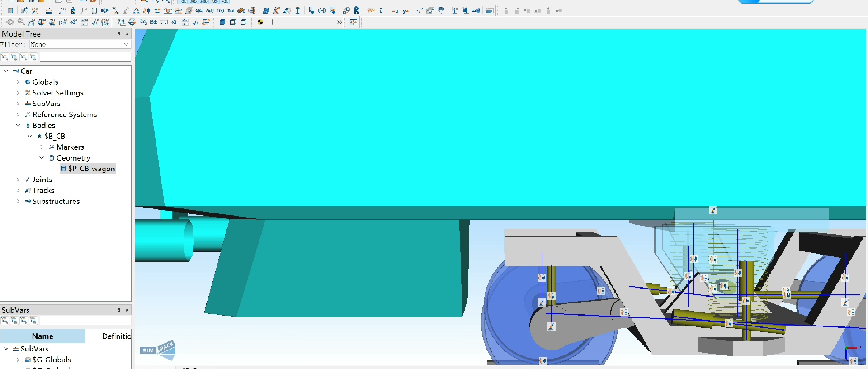
Task: Expand one level in Model Tree
Action: click(x=24, y=57)
